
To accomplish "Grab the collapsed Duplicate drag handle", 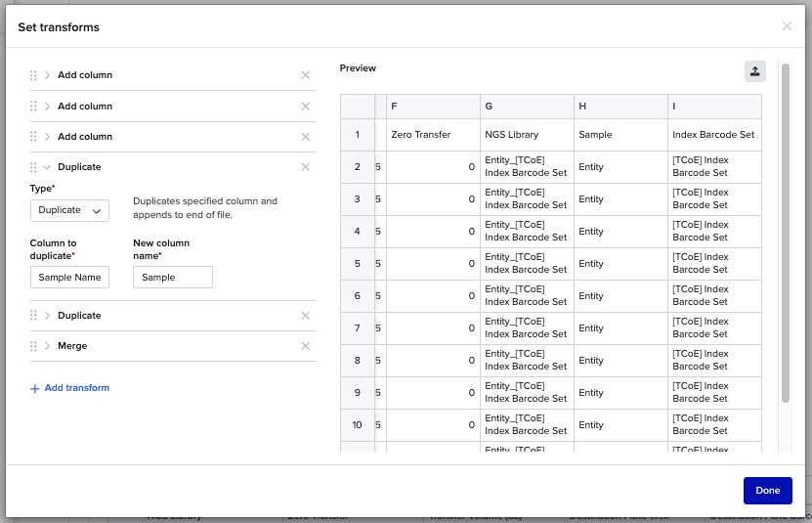I will 33,316.
